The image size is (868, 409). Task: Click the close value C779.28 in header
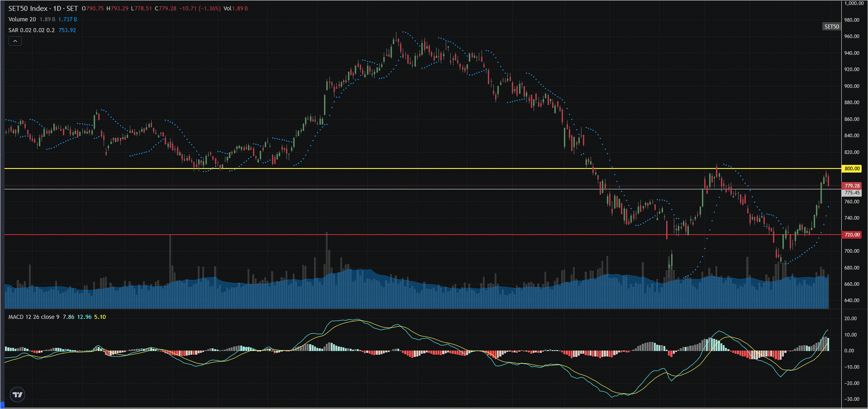point(166,9)
